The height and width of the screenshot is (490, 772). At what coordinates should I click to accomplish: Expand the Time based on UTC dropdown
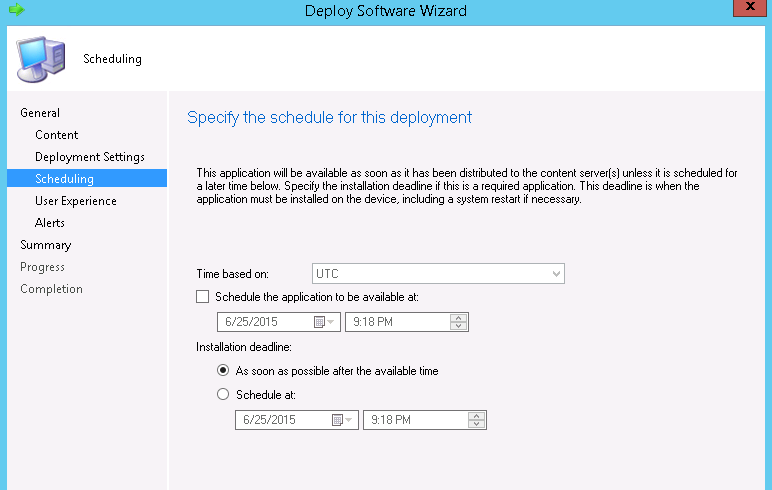pos(556,273)
